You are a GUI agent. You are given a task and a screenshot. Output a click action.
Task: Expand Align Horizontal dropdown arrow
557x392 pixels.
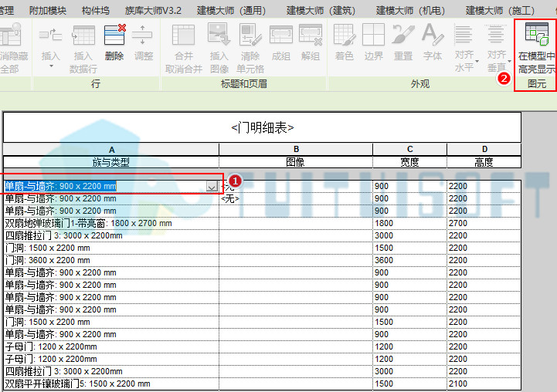(x=477, y=62)
